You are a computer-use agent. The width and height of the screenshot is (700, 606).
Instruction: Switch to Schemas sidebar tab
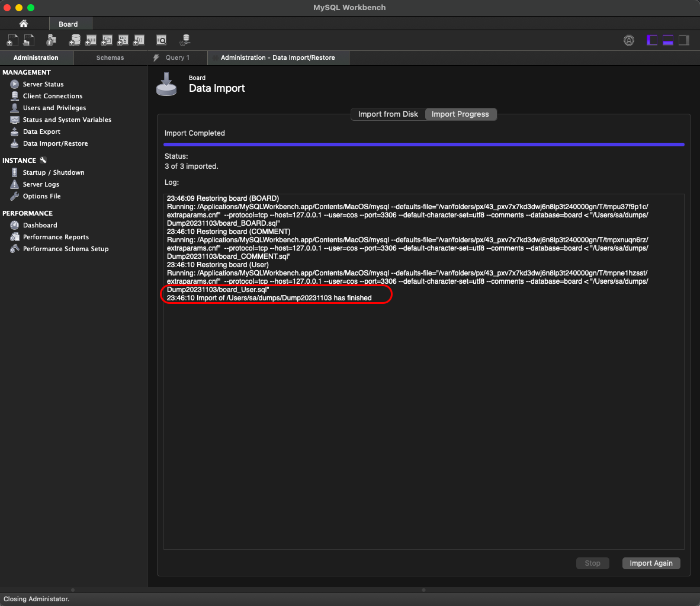pyautogui.click(x=110, y=57)
